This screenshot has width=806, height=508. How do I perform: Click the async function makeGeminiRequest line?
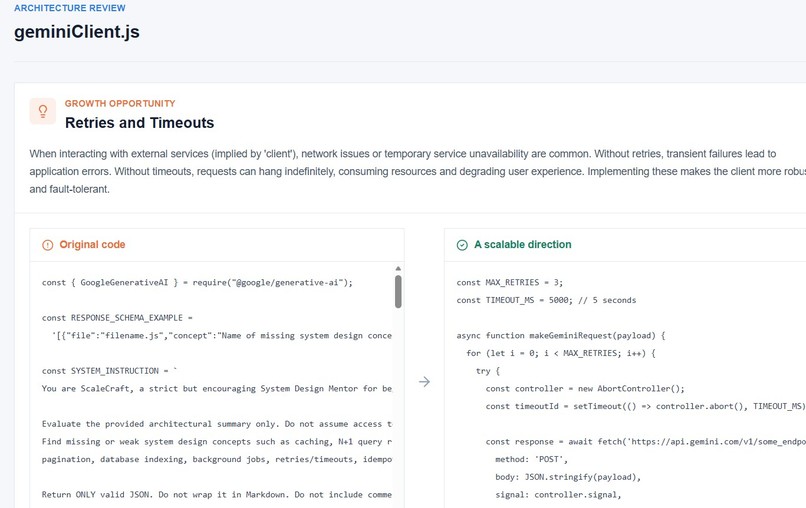click(561, 335)
